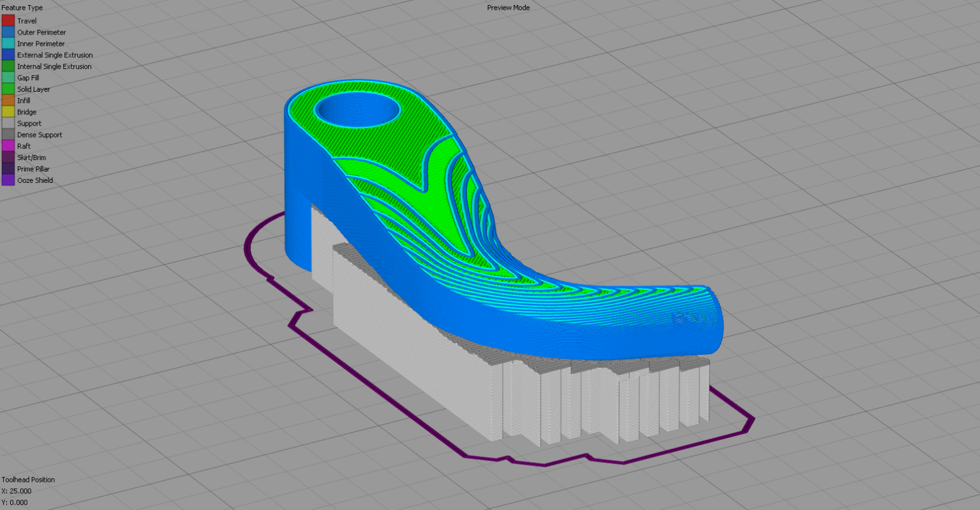Click the Skirt/Brim color swatch

[x=8, y=157]
